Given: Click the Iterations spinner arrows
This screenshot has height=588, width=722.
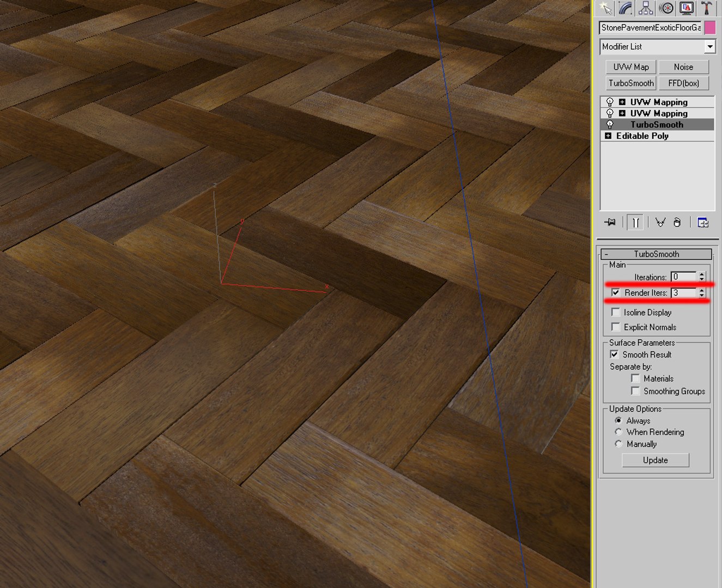Looking at the screenshot, I should pos(702,277).
